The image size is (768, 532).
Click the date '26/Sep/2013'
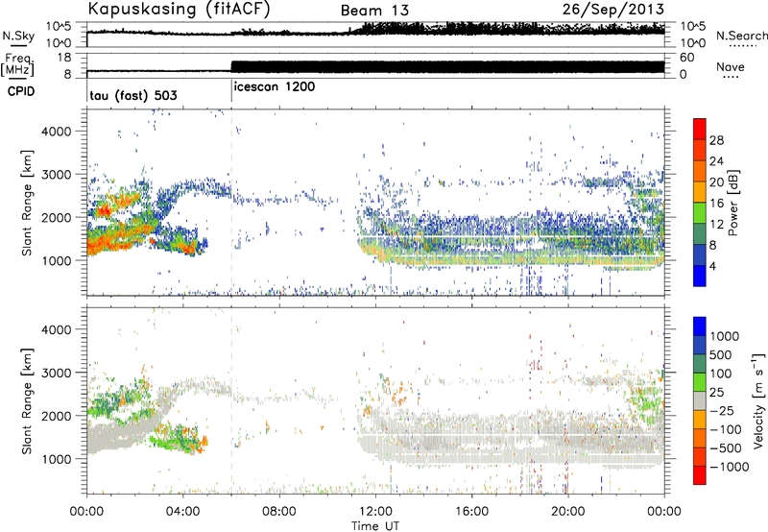pos(613,10)
